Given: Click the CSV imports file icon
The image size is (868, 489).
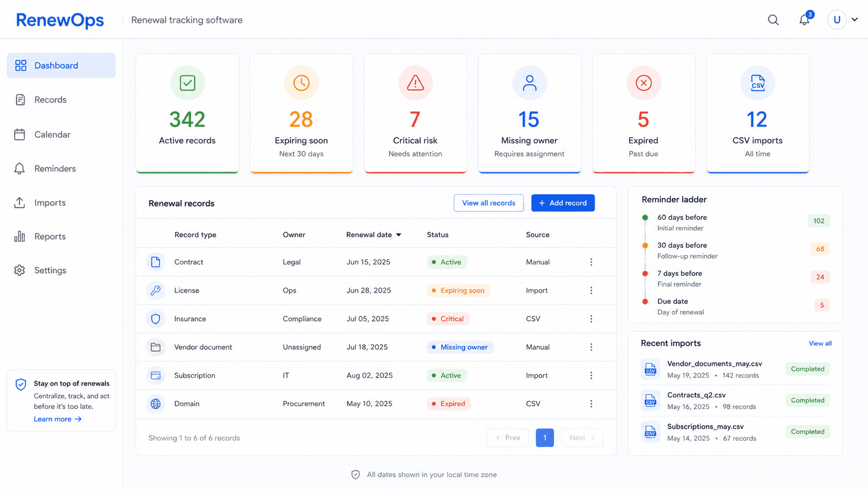Looking at the screenshot, I should pos(757,83).
